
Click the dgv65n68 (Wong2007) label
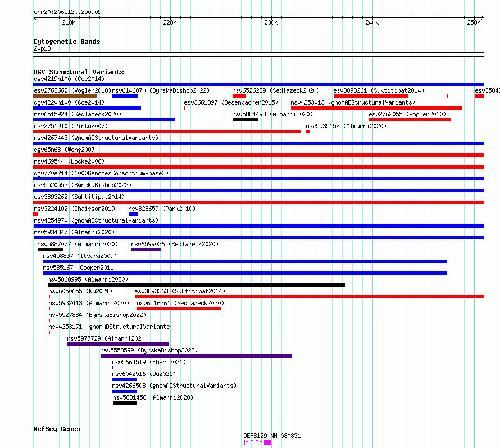(x=66, y=150)
